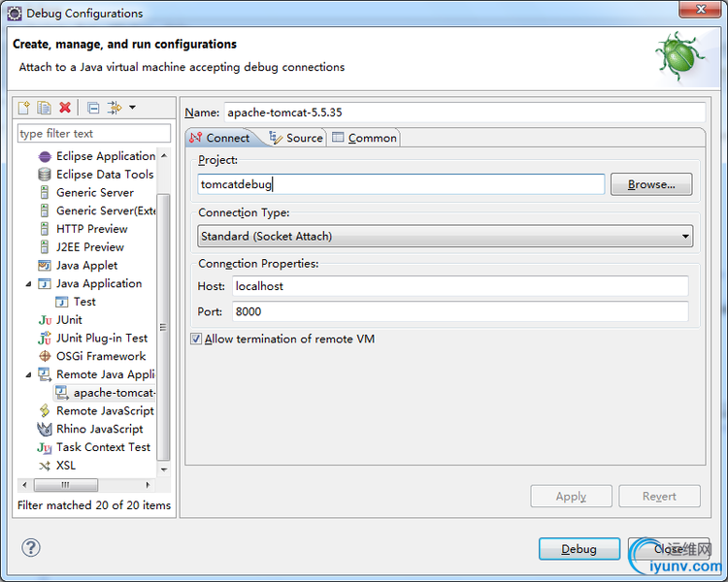Viewport: 728px width, 582px height.
Task: Click the New launch configuration icon
Action: [x=23, y=108]
